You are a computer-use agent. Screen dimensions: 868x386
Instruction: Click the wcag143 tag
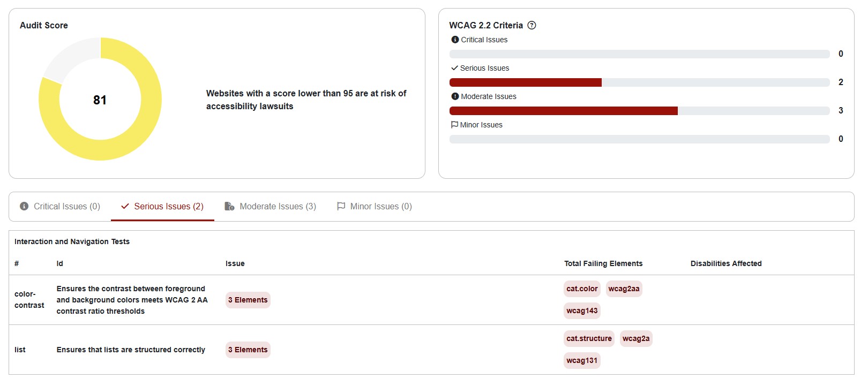coord(582,311)
